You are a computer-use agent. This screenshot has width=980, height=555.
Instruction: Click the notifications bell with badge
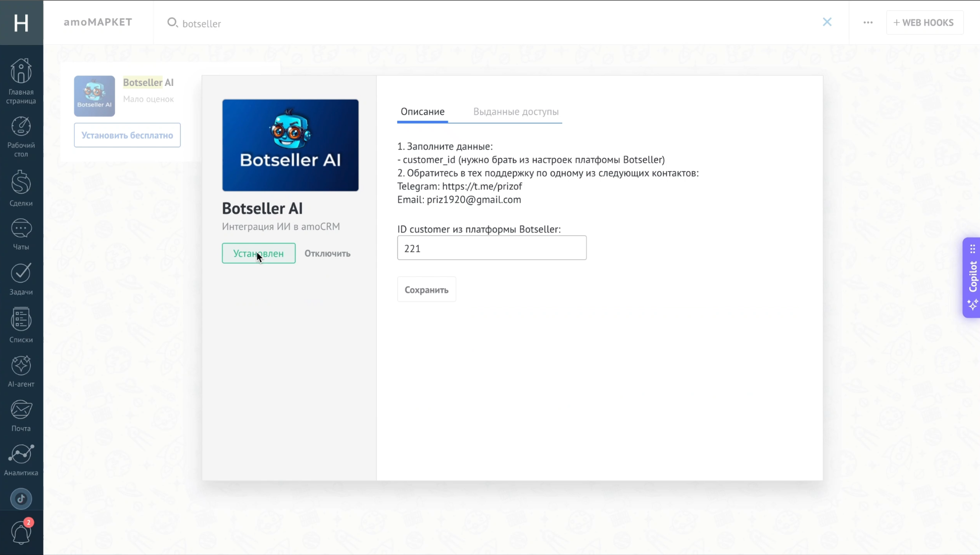[21, 533]
